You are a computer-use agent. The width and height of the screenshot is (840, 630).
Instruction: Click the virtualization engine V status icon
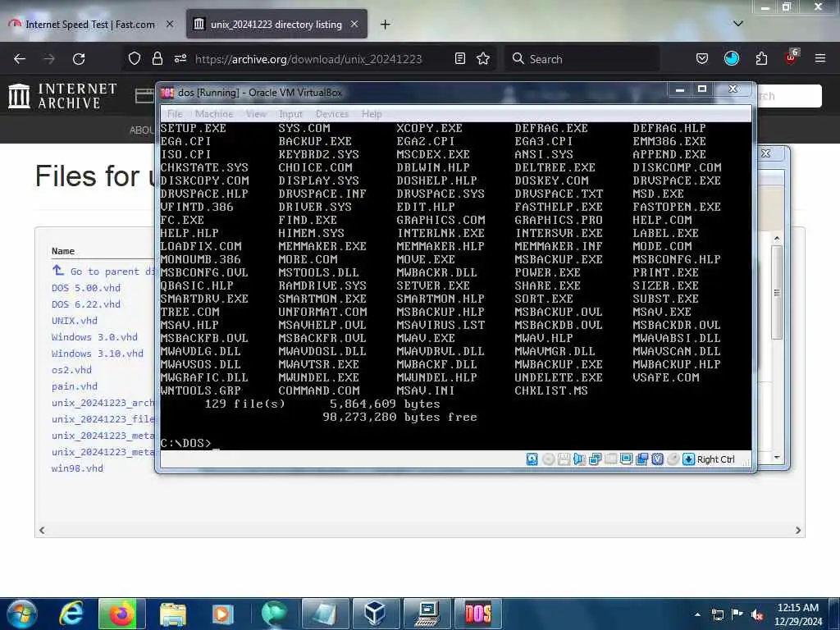pos(657,459)
